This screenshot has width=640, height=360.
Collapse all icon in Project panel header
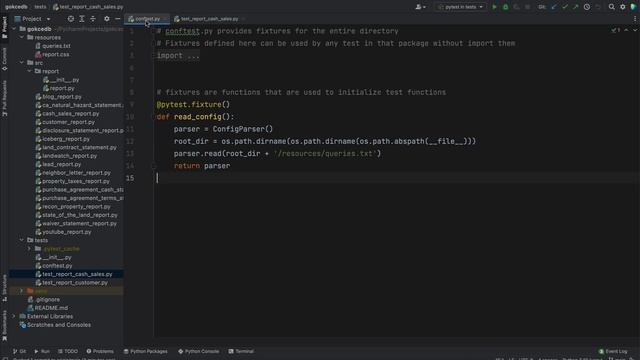click(x=93, y=19)
